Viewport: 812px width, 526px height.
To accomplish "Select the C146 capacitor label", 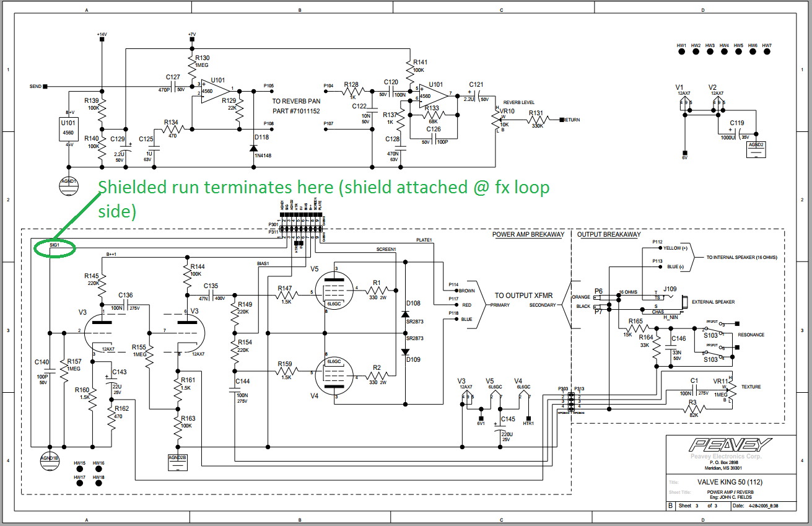I will (x=679, y=339).
